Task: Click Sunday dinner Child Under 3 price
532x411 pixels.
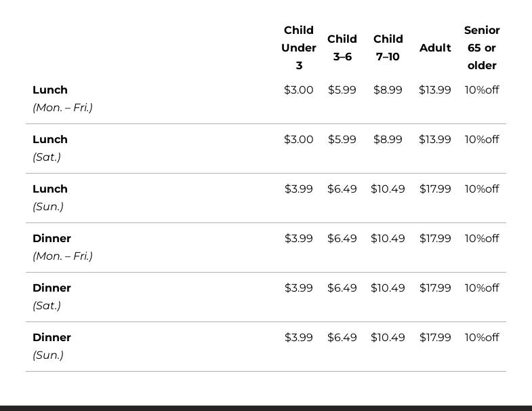Action: 299,338
